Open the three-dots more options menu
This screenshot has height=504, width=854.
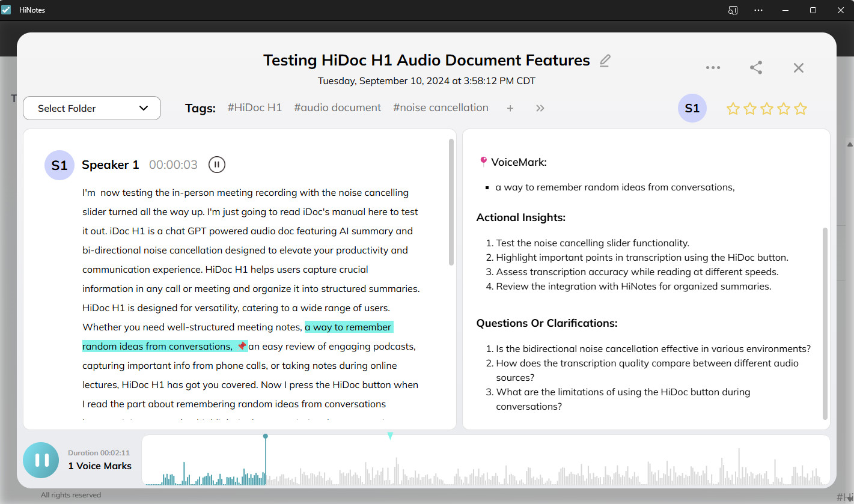713,68
